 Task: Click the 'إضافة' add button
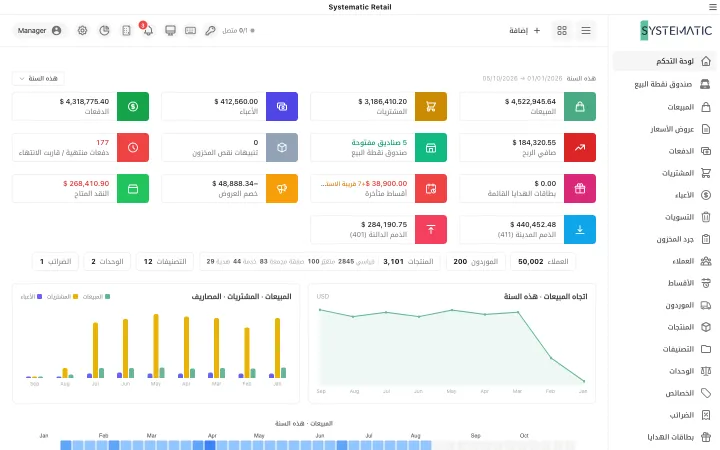point(524,30)
